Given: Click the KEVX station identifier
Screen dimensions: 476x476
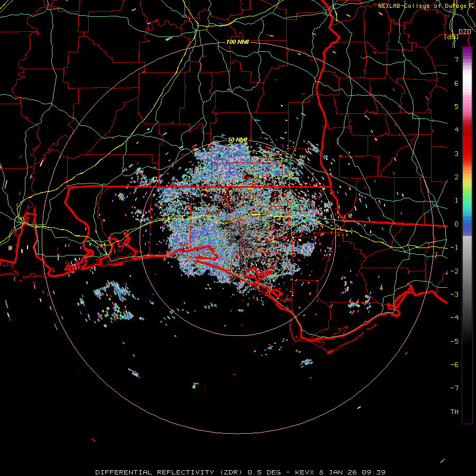Looking at the screenshot, I should (305, 472).
